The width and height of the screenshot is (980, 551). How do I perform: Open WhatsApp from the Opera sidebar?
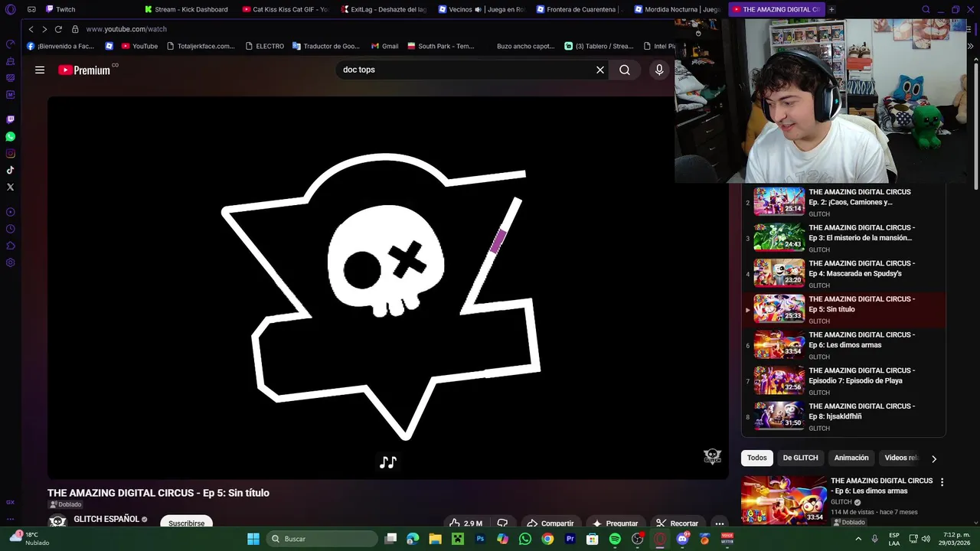(10, 136)
